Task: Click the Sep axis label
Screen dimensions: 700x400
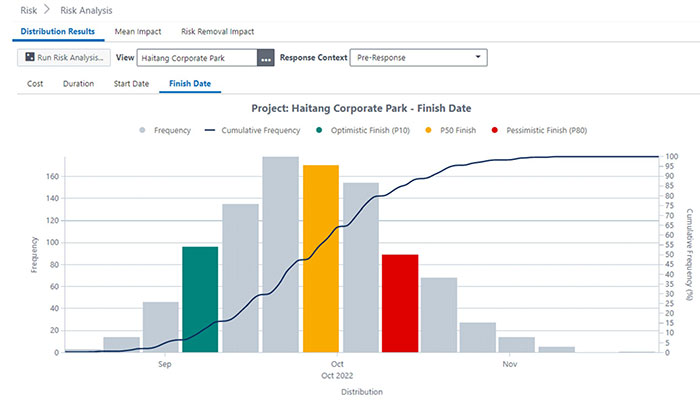Action: click(165, 364)
